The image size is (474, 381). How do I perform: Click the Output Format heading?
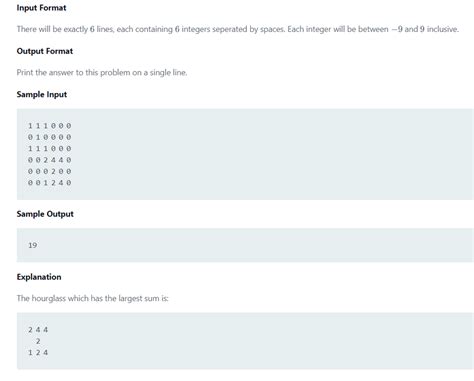point(45,51)
